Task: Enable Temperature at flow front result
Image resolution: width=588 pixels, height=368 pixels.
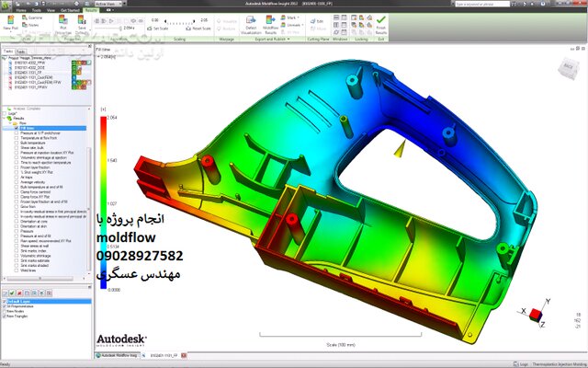Action: 17,138
